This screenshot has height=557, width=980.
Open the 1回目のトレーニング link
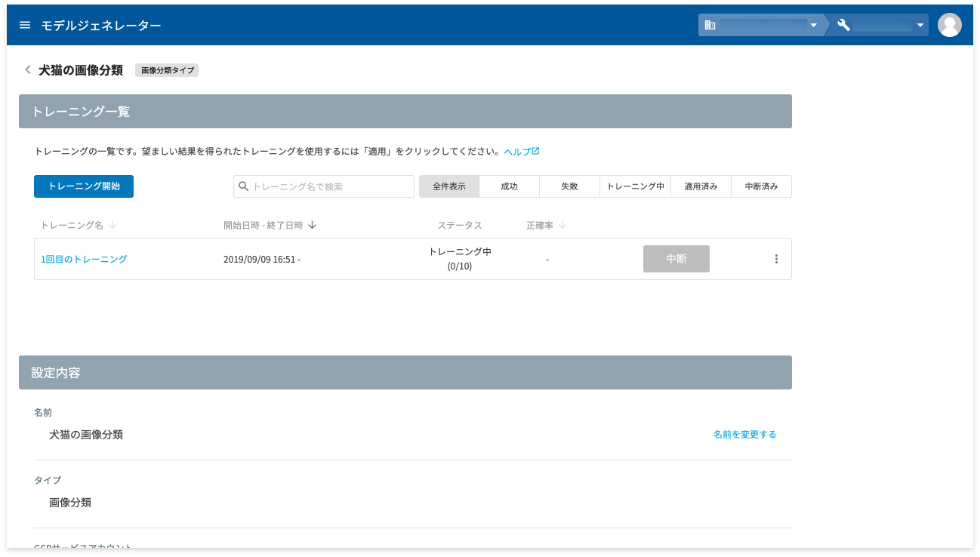click(x=84, y=259)
